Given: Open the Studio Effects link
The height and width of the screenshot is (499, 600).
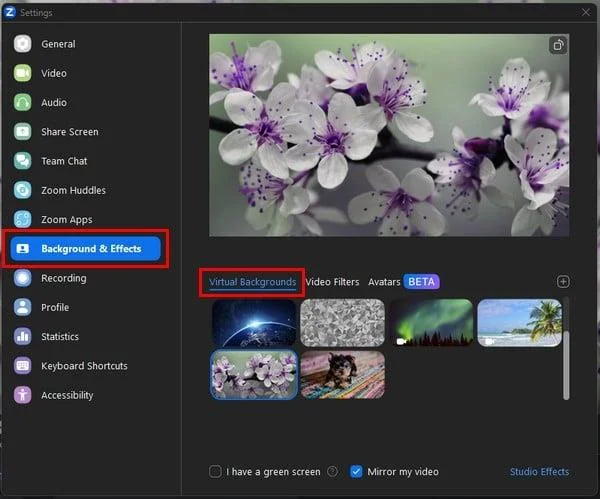Looking at the screenshot, I should (x=539, y=472).
